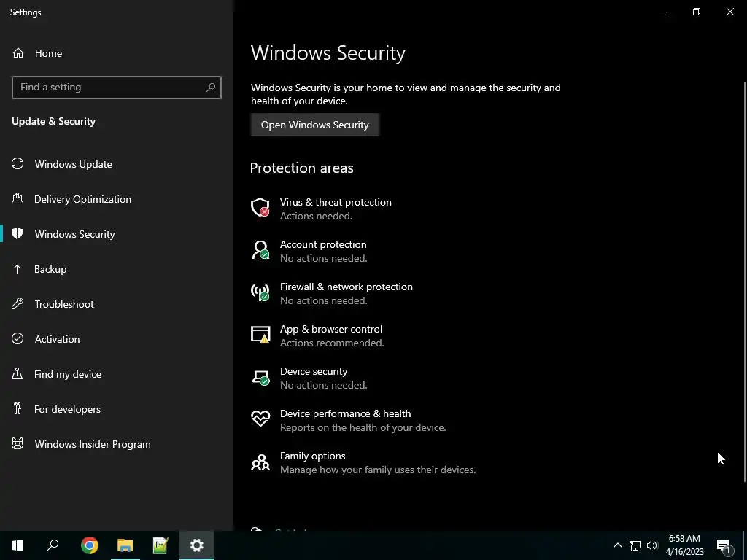Click the 'Update & Security' section title
The image size is (747, 560).
click(x=54, y=122)
